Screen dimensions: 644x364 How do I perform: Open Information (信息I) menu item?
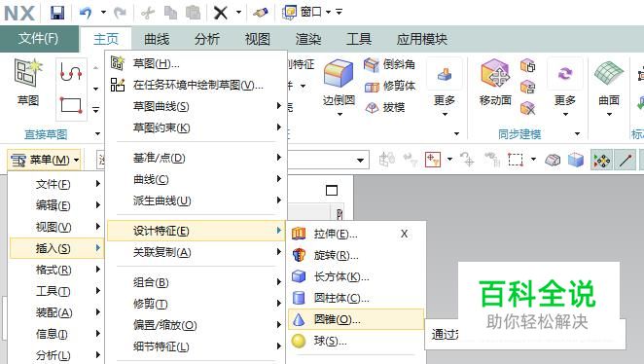click(x=56, y=334)
